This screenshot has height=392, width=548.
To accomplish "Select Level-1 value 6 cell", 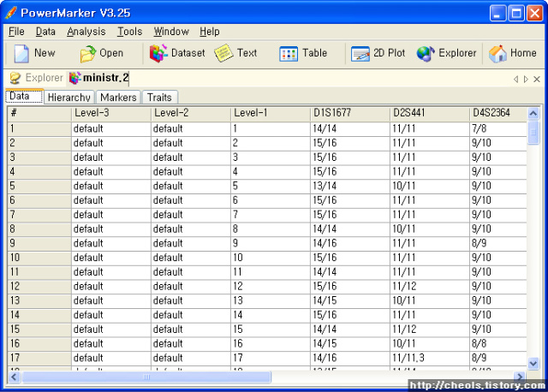I will tap(271, 200).
